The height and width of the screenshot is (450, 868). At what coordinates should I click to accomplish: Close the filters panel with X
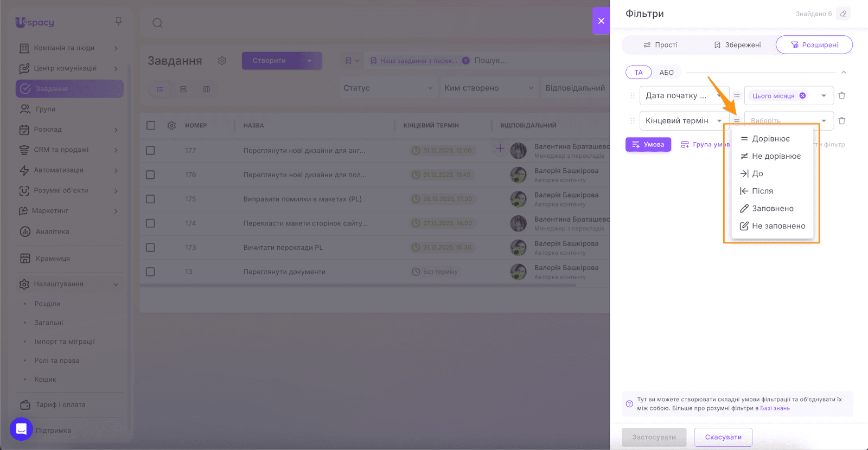tap(601, 21)
